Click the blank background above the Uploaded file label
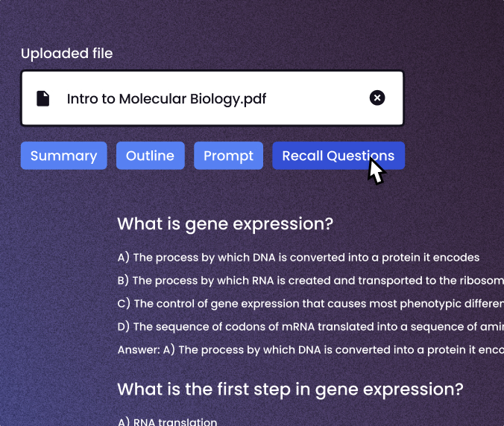The height and width of the screenshot is (426, 504). point(224,21)
